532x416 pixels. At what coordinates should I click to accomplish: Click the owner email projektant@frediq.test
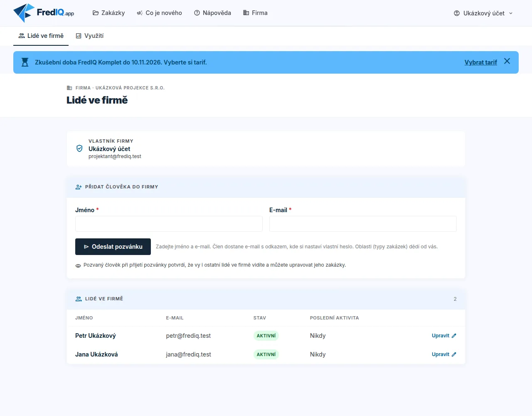pos(115,156)
